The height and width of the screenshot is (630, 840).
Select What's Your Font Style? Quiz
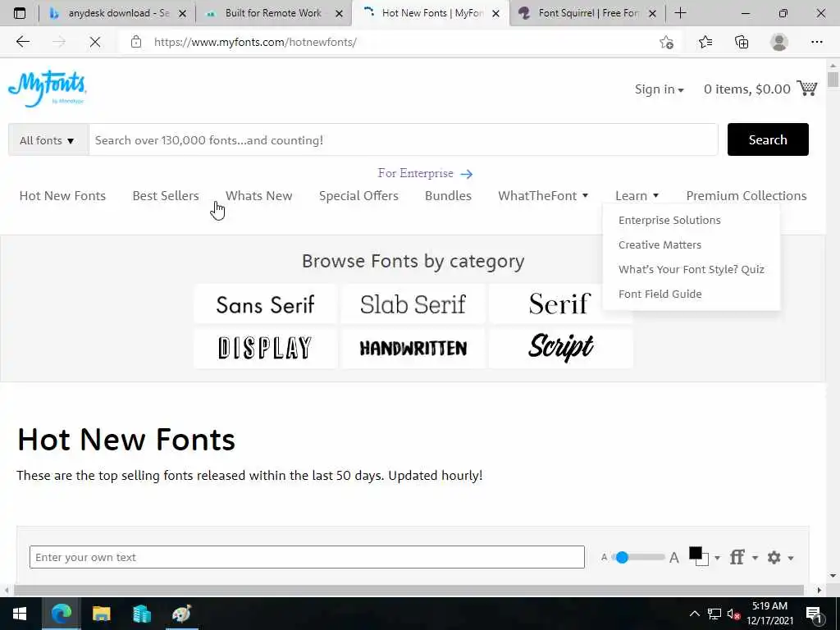[x=691, y=269]
